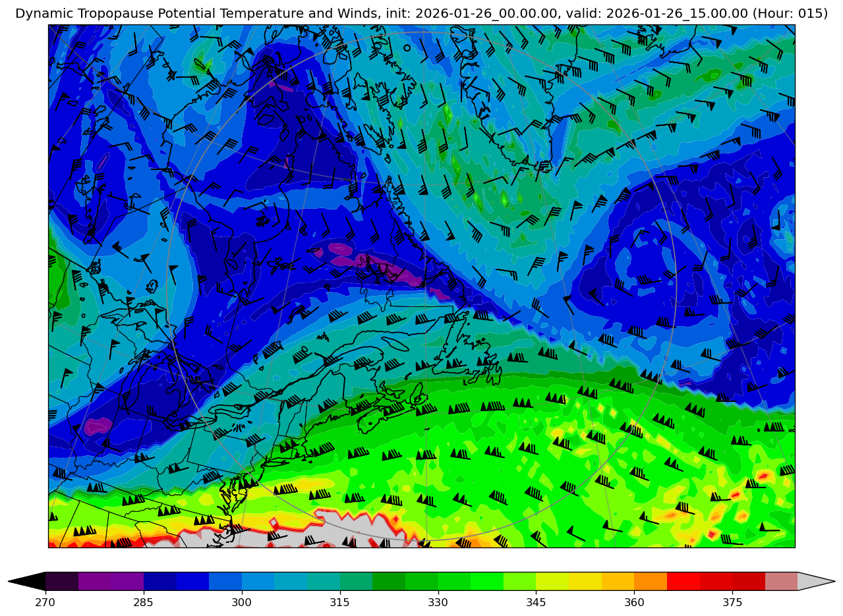Click the small circular island near map top
843x616 pixels.
[x=407, y=47]
